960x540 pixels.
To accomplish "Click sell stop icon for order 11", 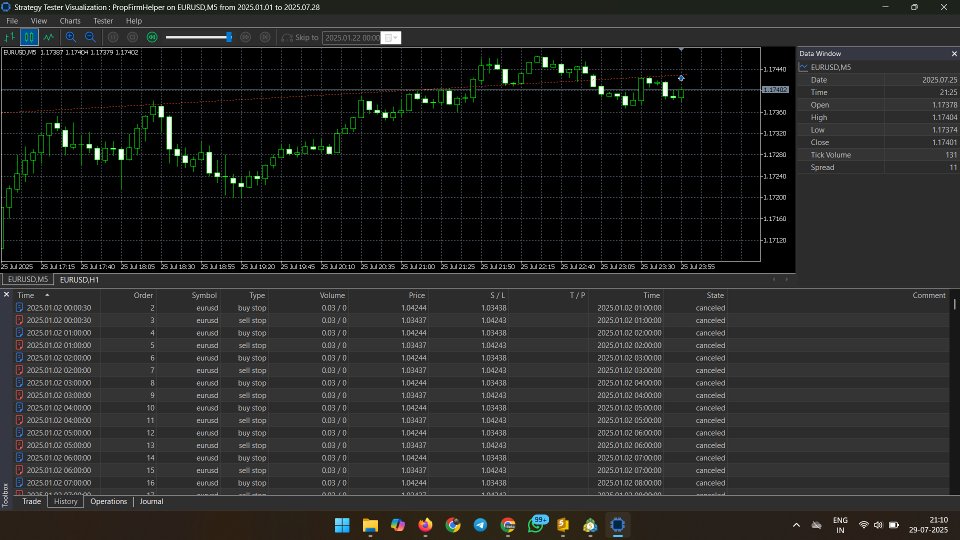I will 20,420.
